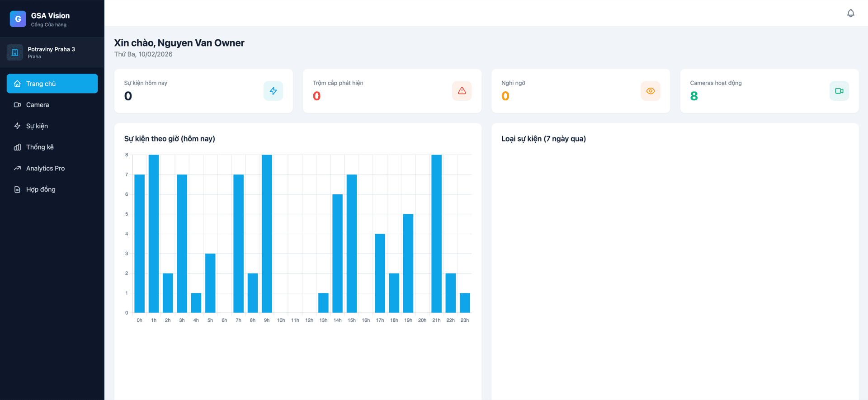Click the 23h bar in hourly chart

coord(465,303)
